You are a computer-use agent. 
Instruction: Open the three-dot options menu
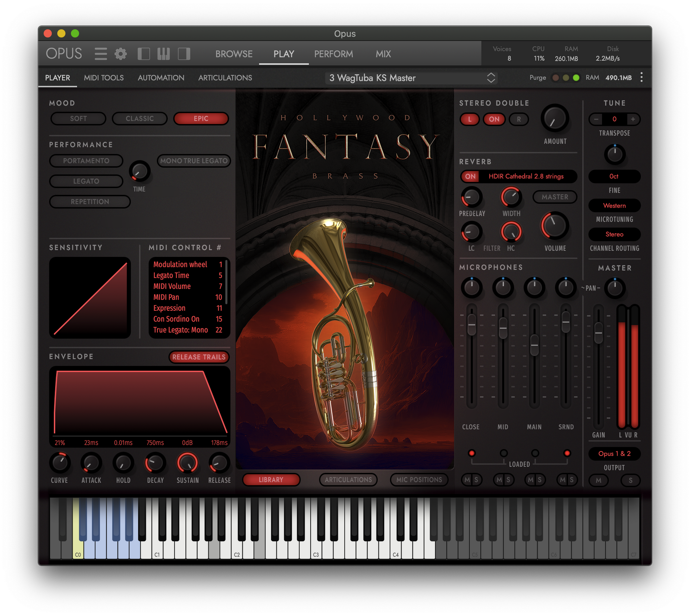coord(642,78)
